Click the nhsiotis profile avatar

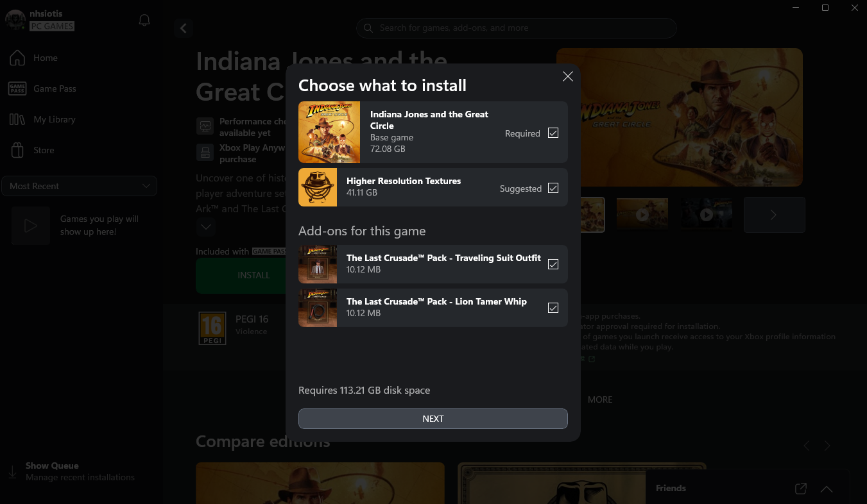coord(15,20)
